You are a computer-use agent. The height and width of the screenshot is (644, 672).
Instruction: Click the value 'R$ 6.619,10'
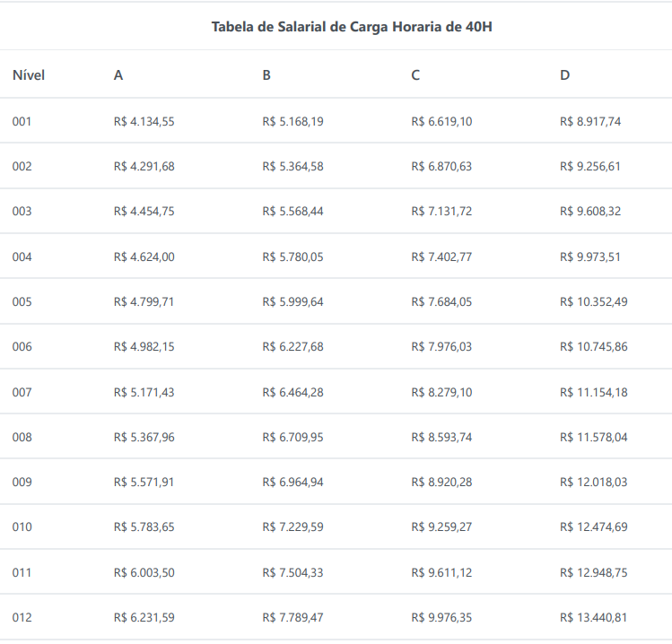pyautogui.click(x=441, y=121)
